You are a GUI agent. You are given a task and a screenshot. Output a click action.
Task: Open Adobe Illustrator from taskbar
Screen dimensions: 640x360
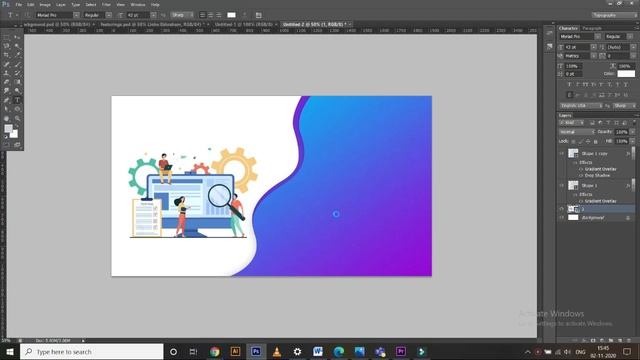tap(235, 351)
